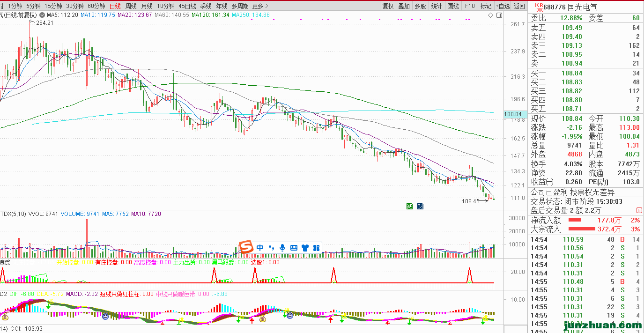The height and width of the screenshot is (333, 644).
Task: Select the 月线 monthly chart tab
Action: click(x=147, y=6)
